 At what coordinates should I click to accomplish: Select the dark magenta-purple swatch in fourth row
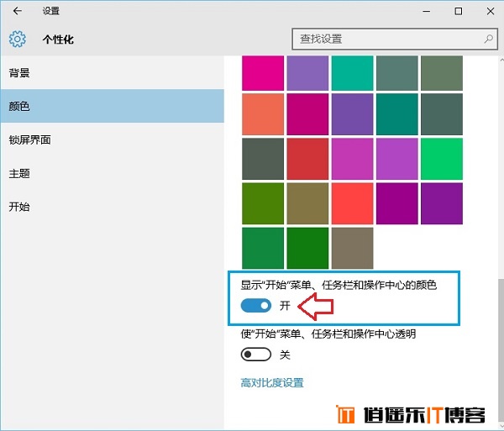(397, 203)
